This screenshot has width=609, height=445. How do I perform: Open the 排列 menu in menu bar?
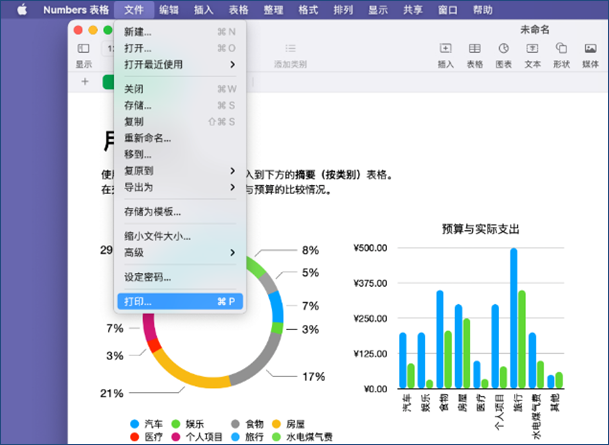[343, 10]
